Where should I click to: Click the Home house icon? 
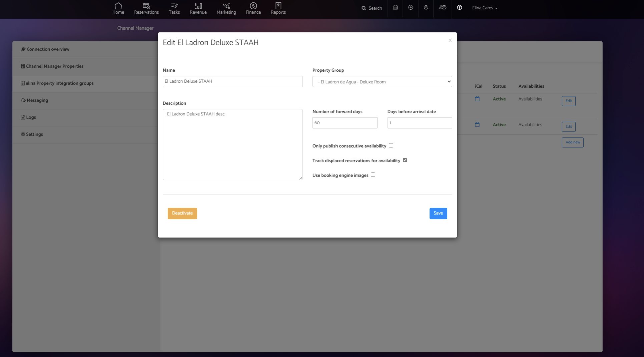pyautogui.click(x=118, y=6)
